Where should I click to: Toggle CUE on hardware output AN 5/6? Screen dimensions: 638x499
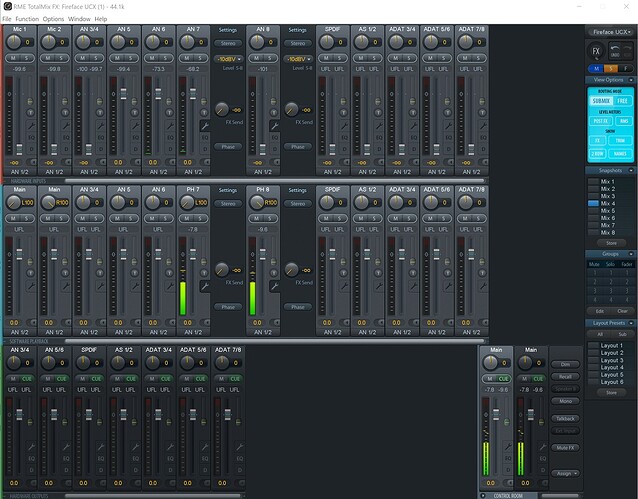(61, 379)
